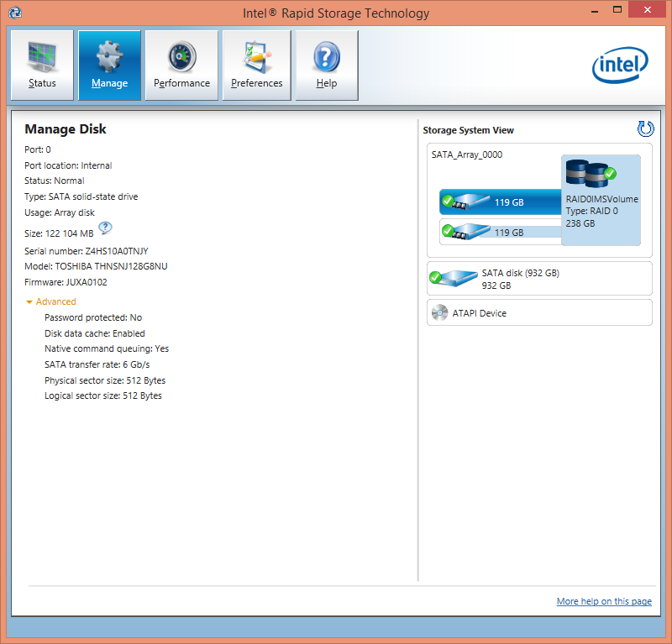Click the Native command queuing: Yes text
672x644 pixels.
coord(107,348)
